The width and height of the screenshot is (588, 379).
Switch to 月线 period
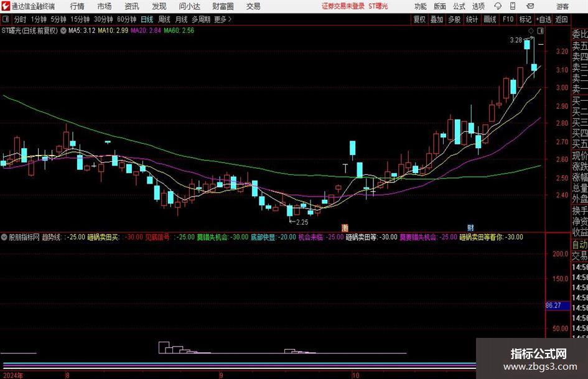182,19
